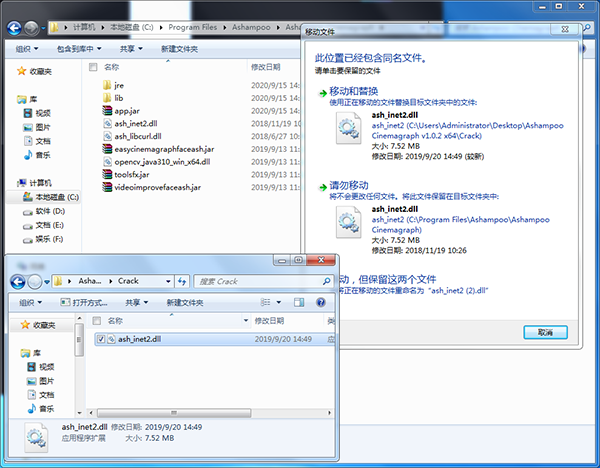Click 收藏夹 star in main window sidebar
Image resolution: width=600 pixels, height=468 pixels.
coord(21,71)
